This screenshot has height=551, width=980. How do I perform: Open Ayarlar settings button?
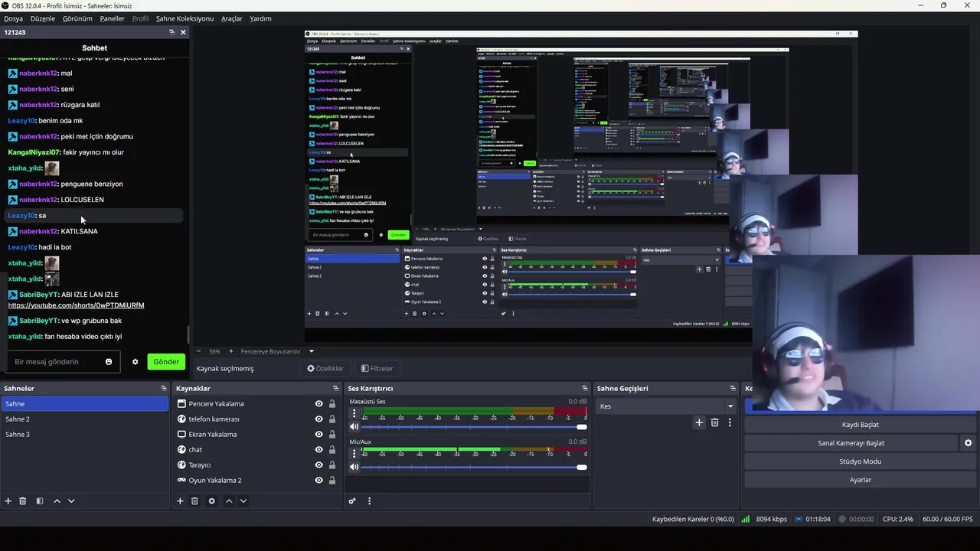(860, 480)
